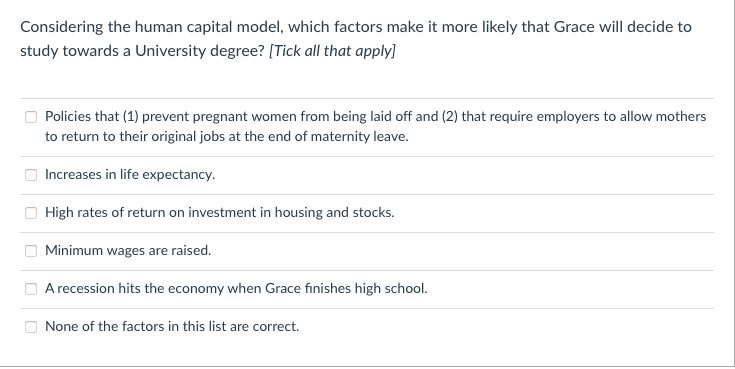Tick the checkbox for the maternity leave policies option
735x369 pixels.
31,117
